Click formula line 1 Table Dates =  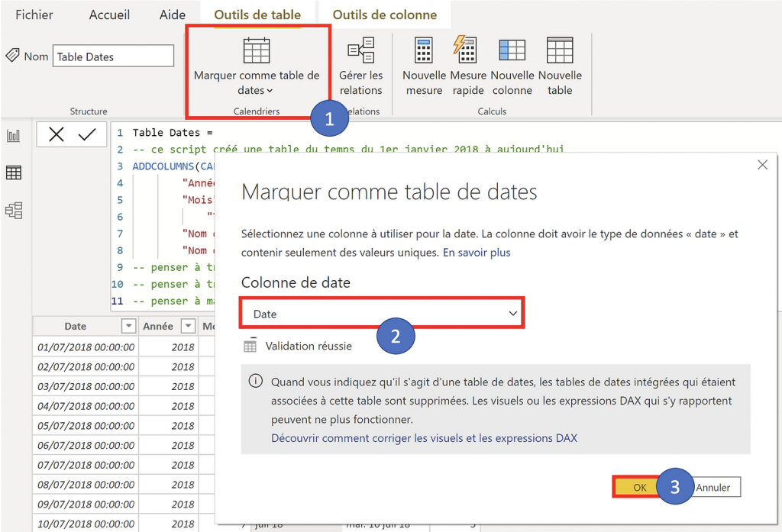coord(173,133)
